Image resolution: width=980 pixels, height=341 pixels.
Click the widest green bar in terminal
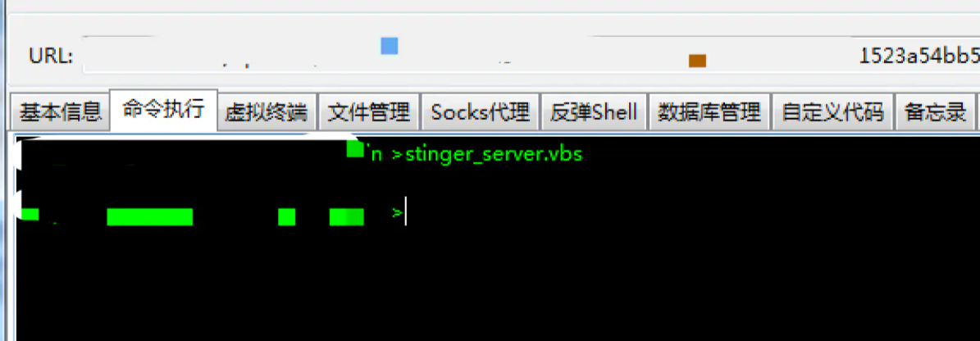[150, 216]
